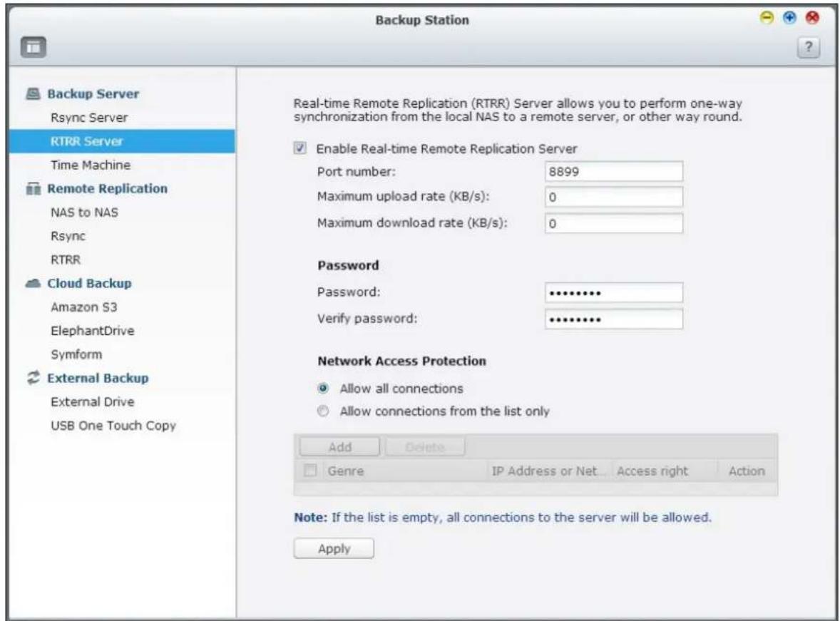Click the Maximum upload rate field

click(614, 197)
